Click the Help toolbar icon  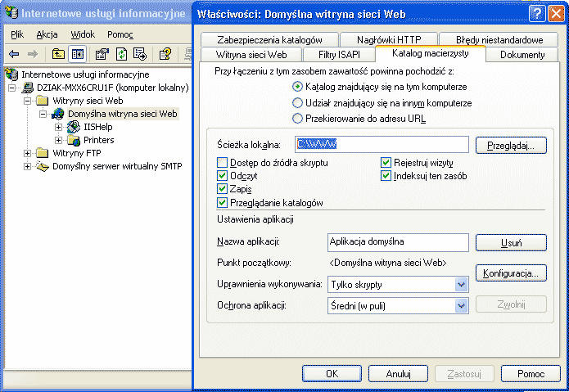(x=165, y=54)
